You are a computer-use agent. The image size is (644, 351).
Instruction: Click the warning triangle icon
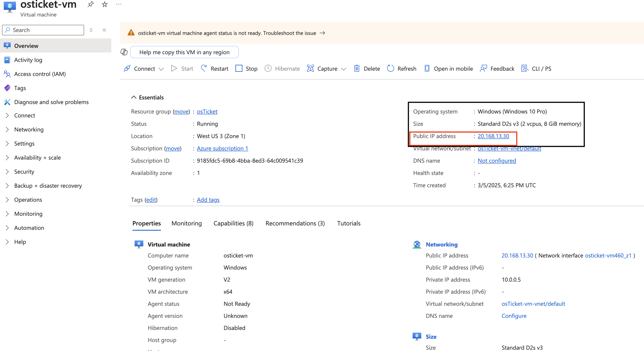(131, 33)
